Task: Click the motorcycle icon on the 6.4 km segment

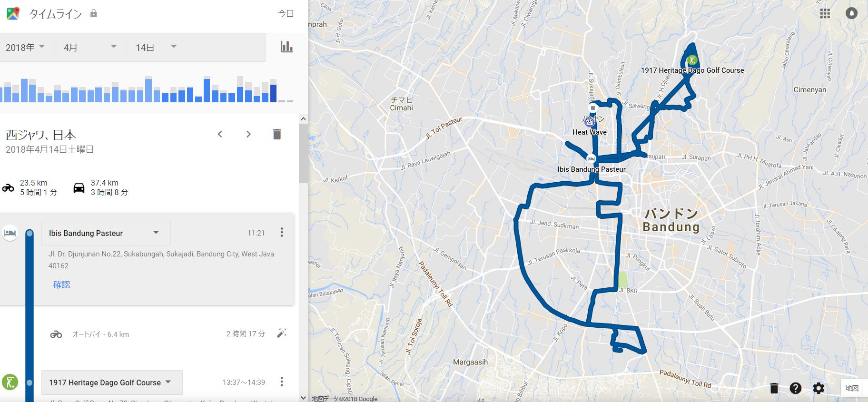Action: 56,334
